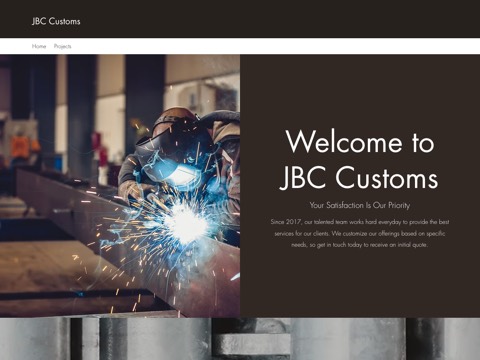The height and width of the screenshot is (360, 480).
Task: Click the JBC Customs site title
Action: click(x=56, y=21)
